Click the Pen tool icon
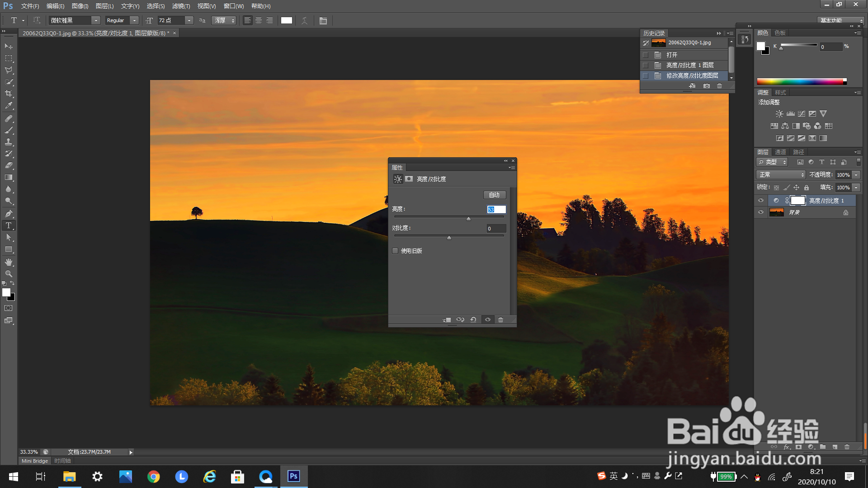Image resolution: width=868 pixels, height=488 pixels. (9, 214)
